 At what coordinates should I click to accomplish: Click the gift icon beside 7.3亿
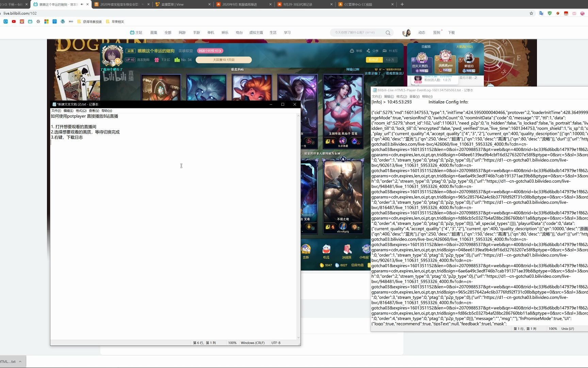pos(157,60)
